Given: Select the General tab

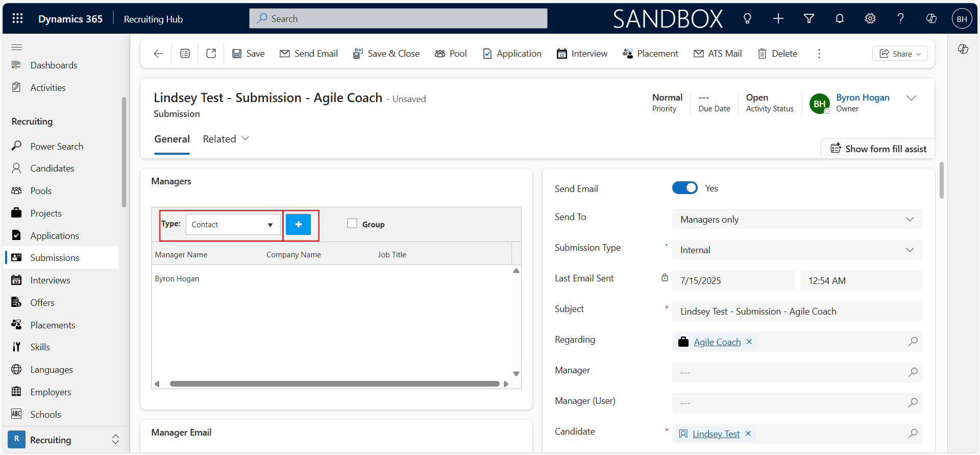Looking at the screenshot, I should click(x=172, y=139).
